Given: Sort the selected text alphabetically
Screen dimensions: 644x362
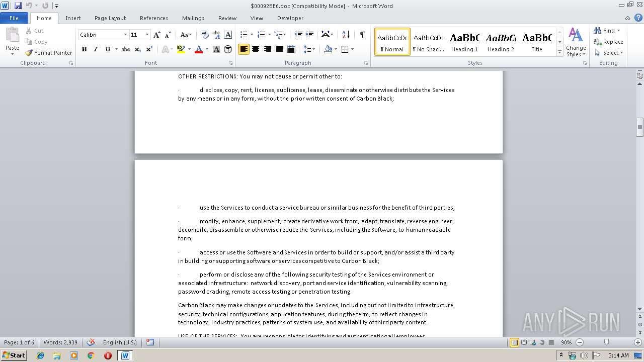Looking at the screenshot, I should click(x=346, y=35).
